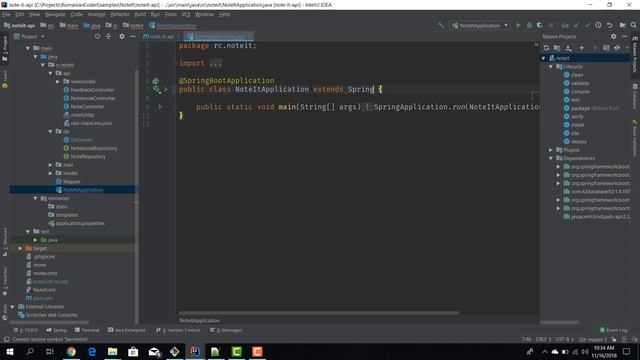Expand the folded import statement

(x=216, y=64)
